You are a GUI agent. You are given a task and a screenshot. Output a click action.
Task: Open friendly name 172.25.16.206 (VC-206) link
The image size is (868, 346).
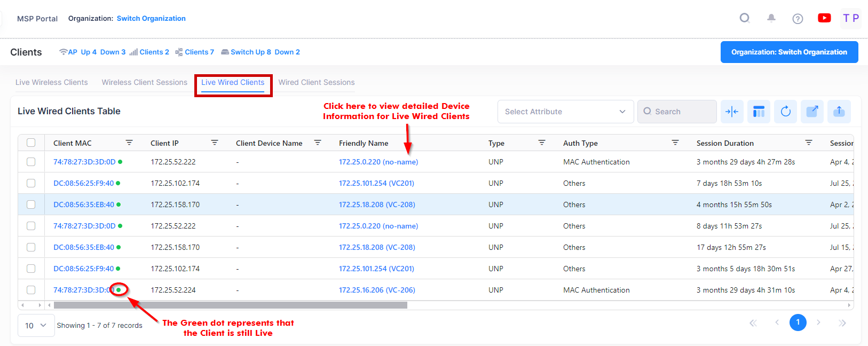click(377, 290)
